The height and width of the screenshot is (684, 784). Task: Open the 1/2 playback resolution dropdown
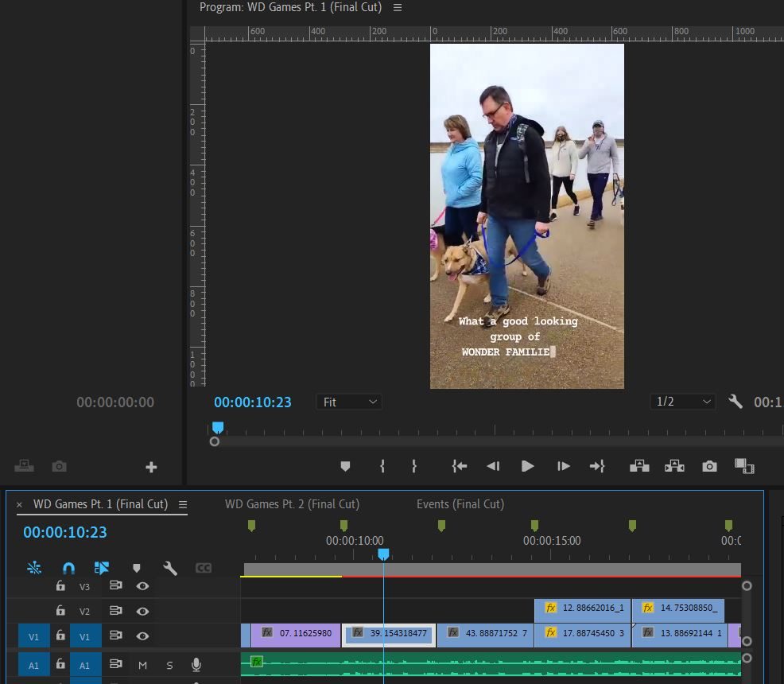(682, 402)
